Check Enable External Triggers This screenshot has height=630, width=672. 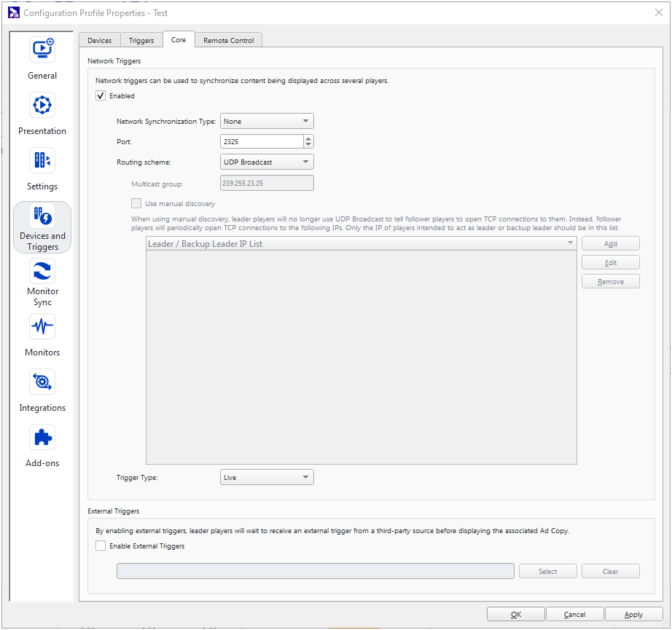click(100, 545)
